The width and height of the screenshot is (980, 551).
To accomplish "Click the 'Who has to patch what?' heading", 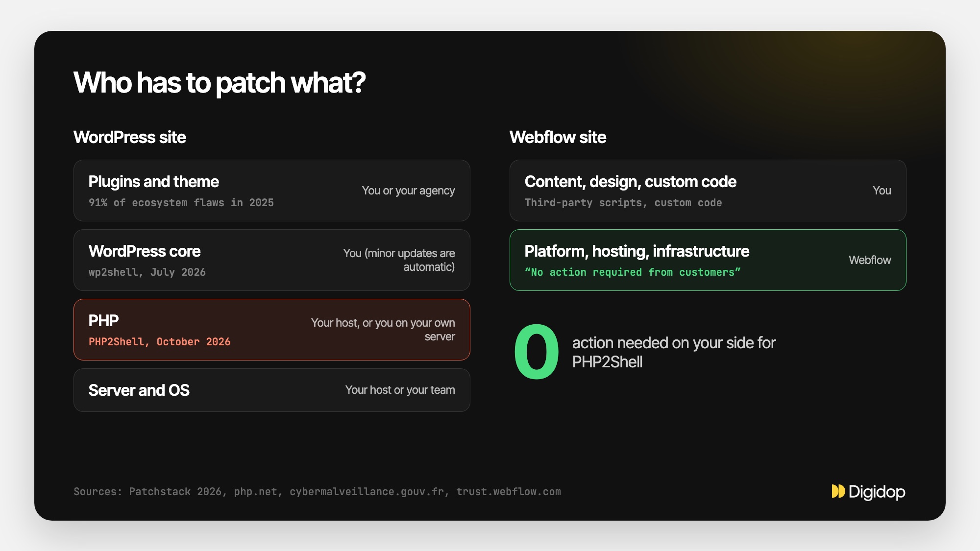I will [219, 82].
